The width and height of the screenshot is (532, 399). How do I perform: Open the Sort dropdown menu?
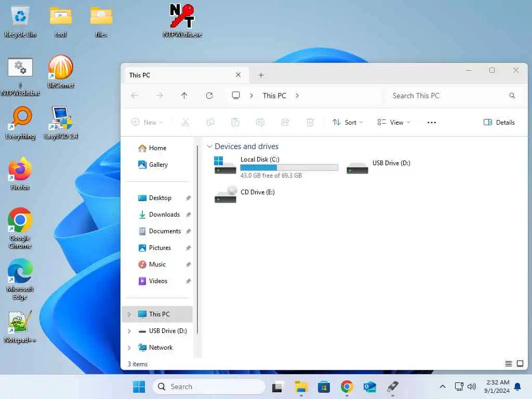[348, 123]
